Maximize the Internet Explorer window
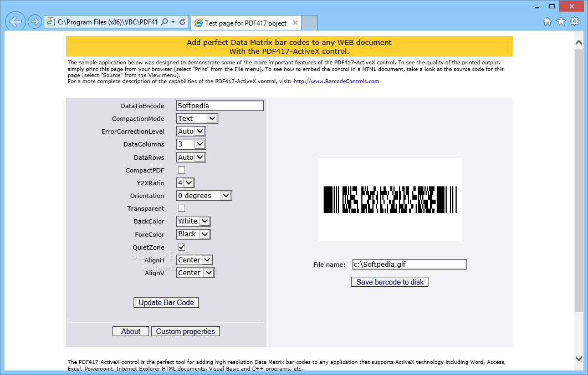This screenshot has width=588, height=375. click(551, 7)
